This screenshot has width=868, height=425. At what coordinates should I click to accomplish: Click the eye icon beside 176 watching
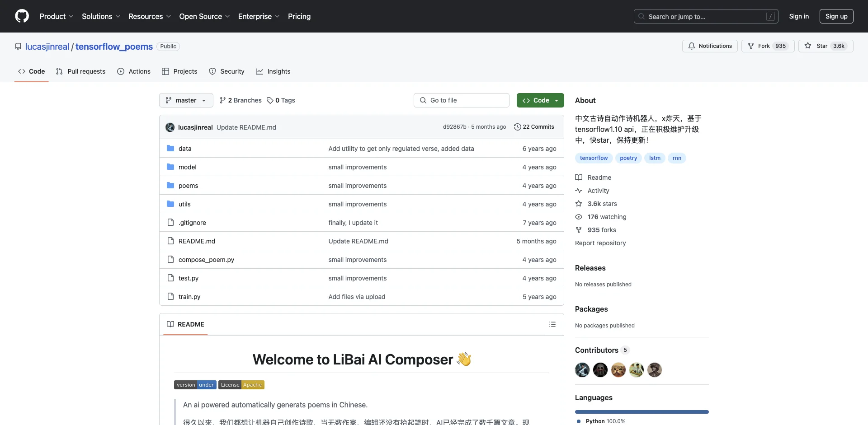click(579, 217)
